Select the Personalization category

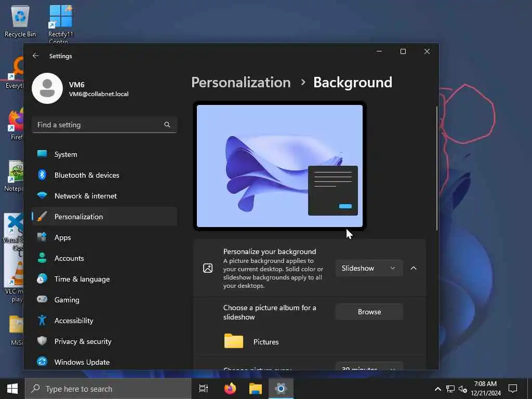point(104,217)
